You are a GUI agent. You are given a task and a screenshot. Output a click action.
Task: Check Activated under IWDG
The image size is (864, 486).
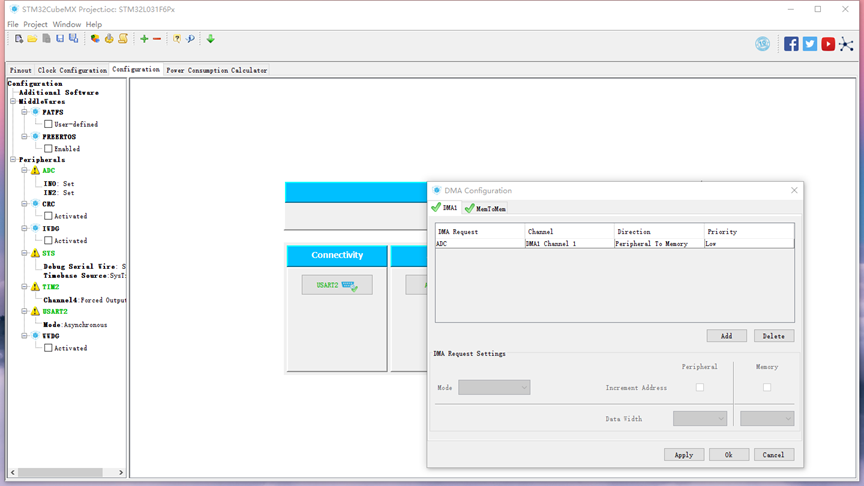pyautogui.click(x=48, y=240)
